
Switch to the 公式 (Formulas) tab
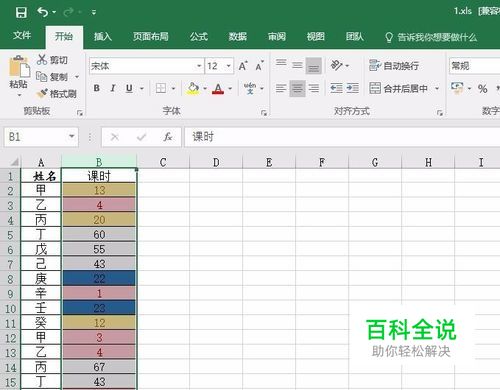[199, 36]
